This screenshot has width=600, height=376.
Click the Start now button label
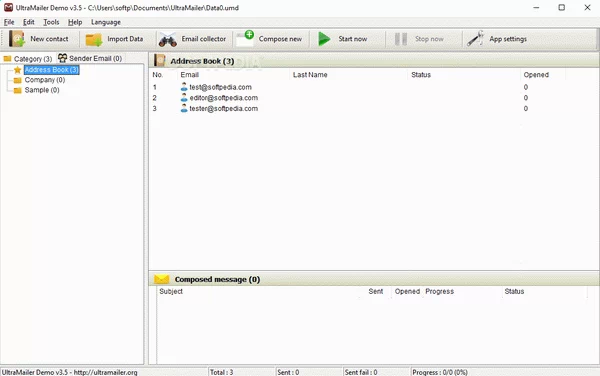point(352,39)
